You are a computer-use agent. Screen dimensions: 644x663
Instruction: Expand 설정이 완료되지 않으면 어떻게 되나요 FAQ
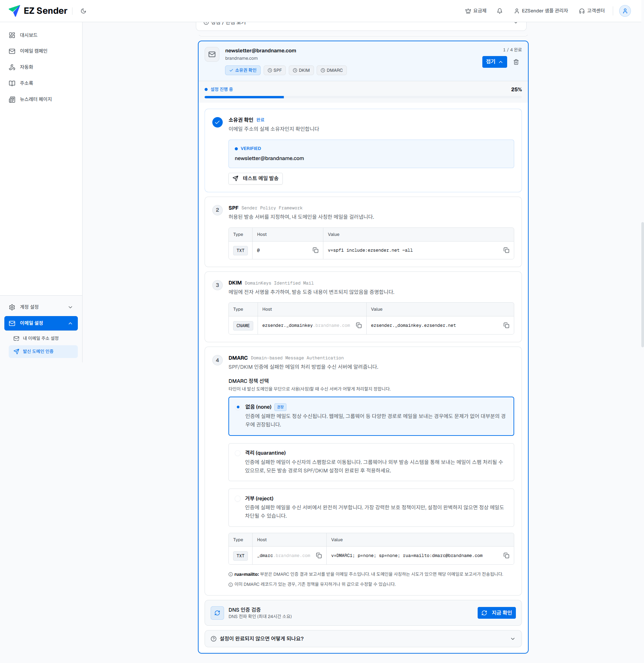click(x=363, y=639)
